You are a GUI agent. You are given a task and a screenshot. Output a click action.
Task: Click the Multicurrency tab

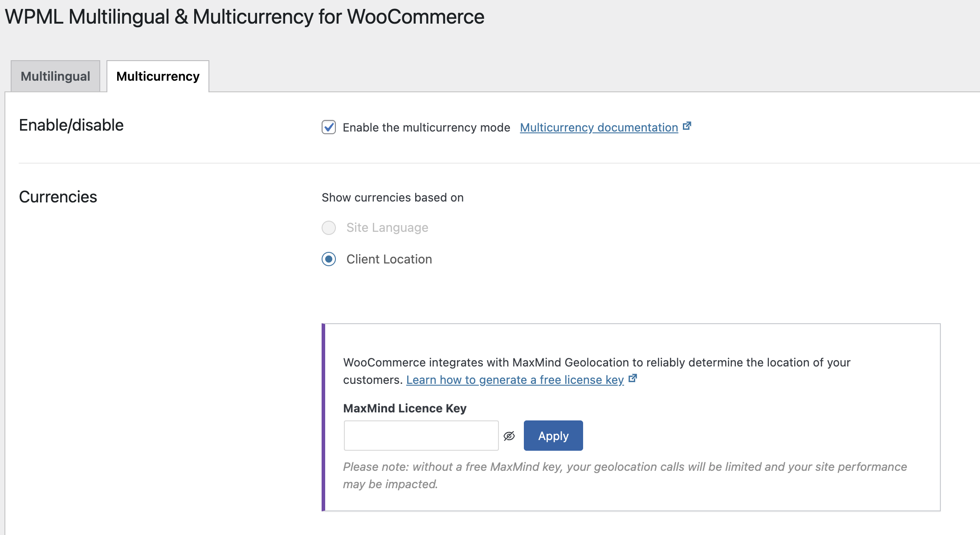pos(158,76)
